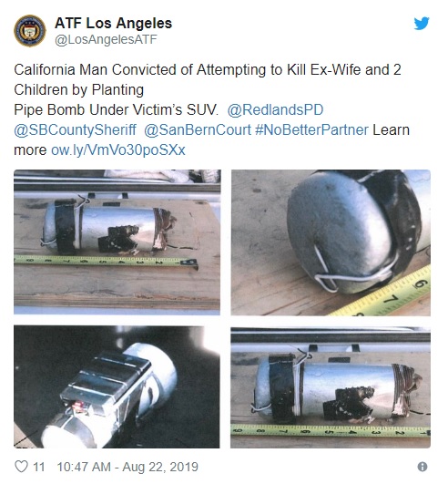
Task: Click the Twitter bird logo icon
Action: [422, 24]
